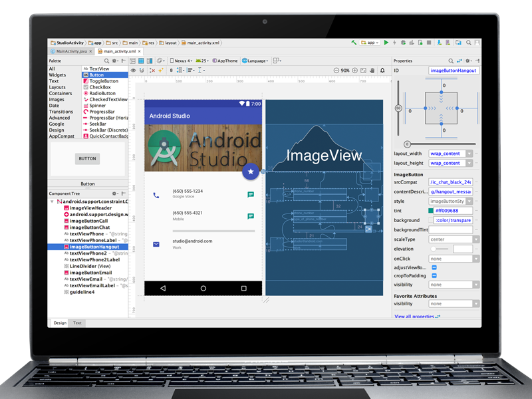Click the lightning bolt Apply Changes icon
Screen dimensions: 532x399
point(394,43)
